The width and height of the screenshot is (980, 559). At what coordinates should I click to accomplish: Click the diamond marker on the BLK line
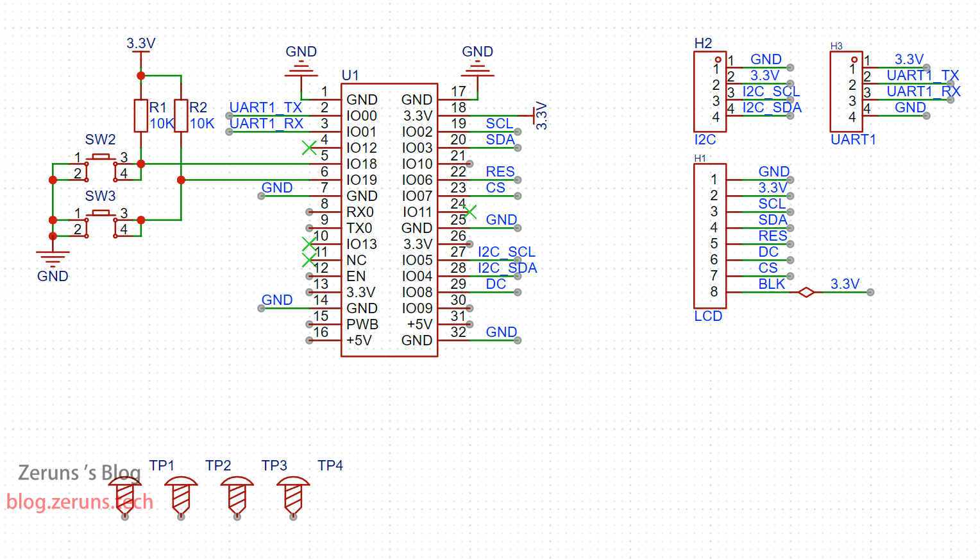click(x=806, y=293)
